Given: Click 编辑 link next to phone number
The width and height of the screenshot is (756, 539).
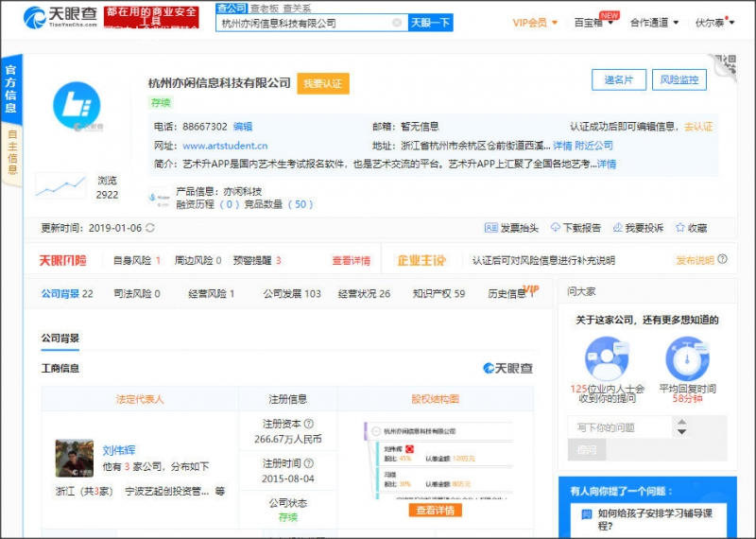Looking at the screenshot, I should (243, 127).
